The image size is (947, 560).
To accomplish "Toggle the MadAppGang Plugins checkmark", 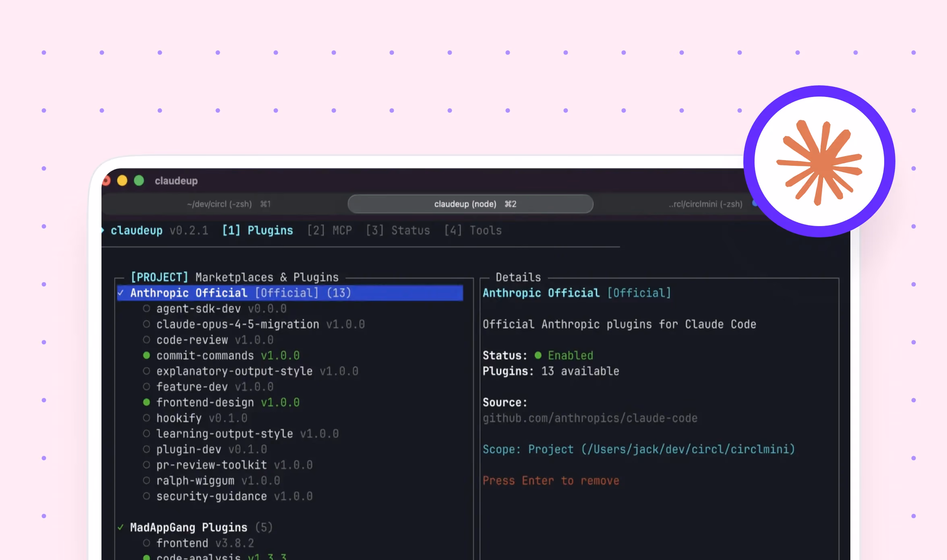I will [121, 527].
